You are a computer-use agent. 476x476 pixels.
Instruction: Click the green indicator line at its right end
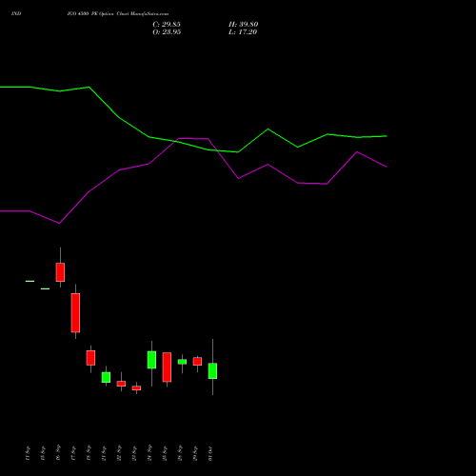click(386, 136)
